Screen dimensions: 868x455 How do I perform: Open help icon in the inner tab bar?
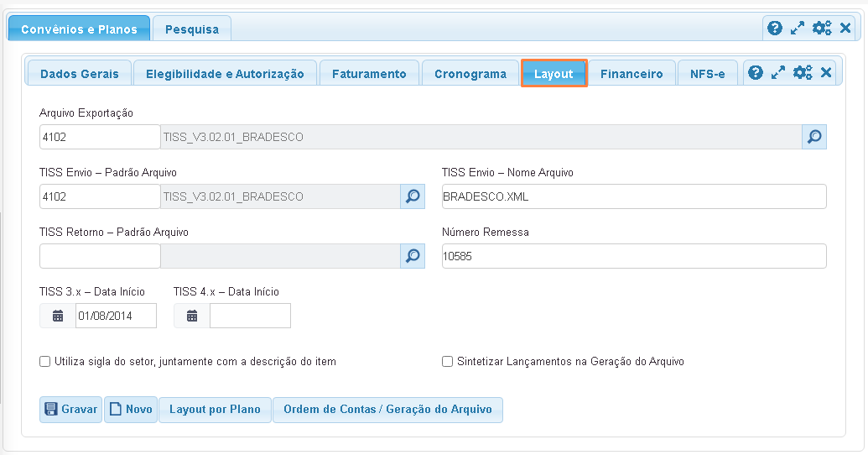(x=755, y=73)
